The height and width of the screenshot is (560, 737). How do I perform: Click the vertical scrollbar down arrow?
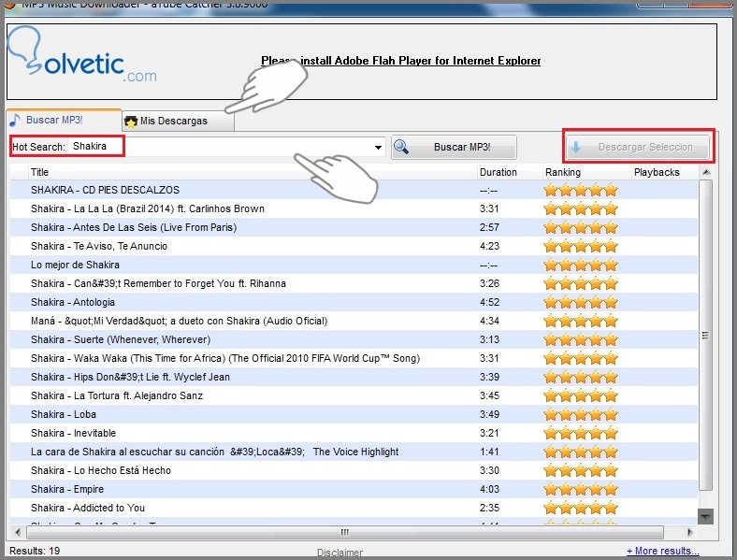tap(705, 516)
